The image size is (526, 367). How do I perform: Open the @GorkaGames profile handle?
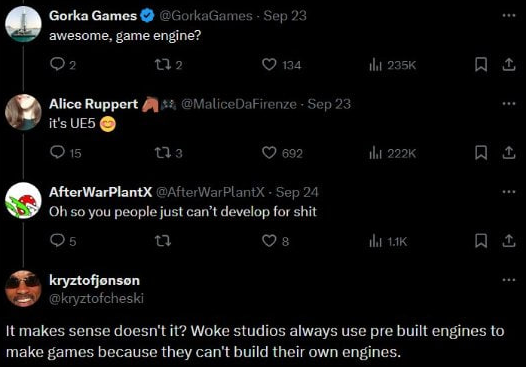(206, 16)
